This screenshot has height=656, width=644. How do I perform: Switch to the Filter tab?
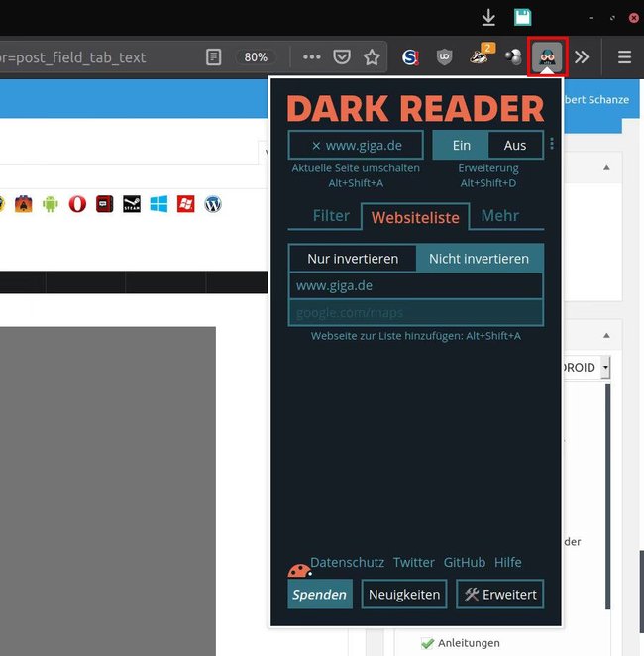331,216
